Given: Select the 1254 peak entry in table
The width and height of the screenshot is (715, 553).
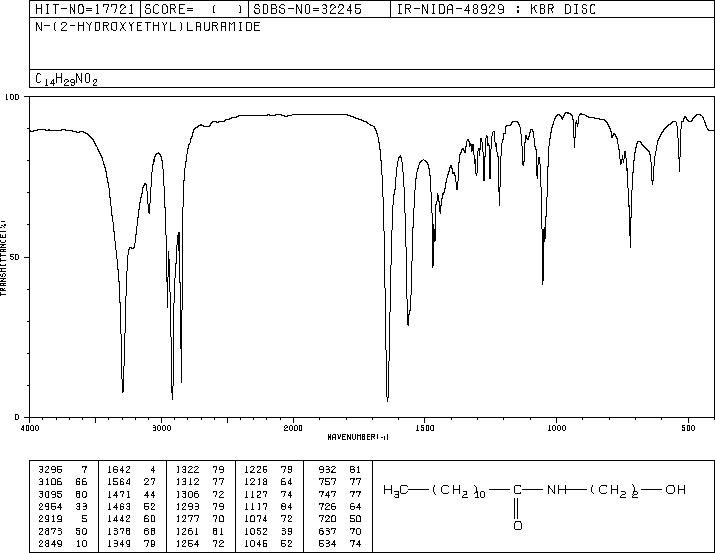Looking at the screenshot, I should (200, 543).
